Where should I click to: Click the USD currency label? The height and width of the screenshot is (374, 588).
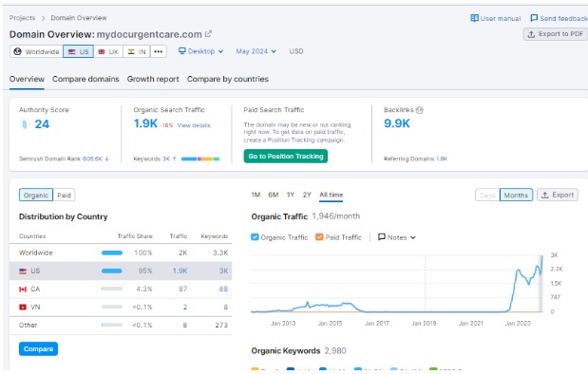295,51
